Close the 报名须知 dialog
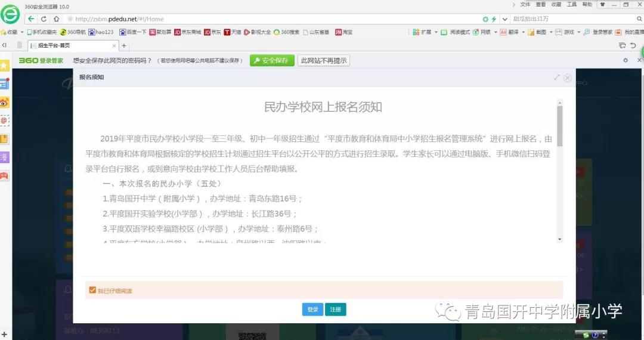Viewport: 644px width, 340px height. pos(568,78)
